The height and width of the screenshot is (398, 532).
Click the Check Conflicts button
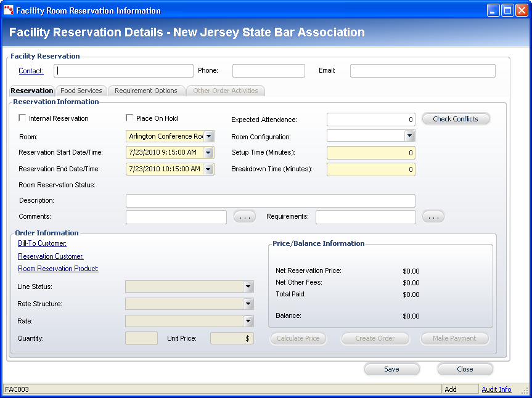pos(456,119)
